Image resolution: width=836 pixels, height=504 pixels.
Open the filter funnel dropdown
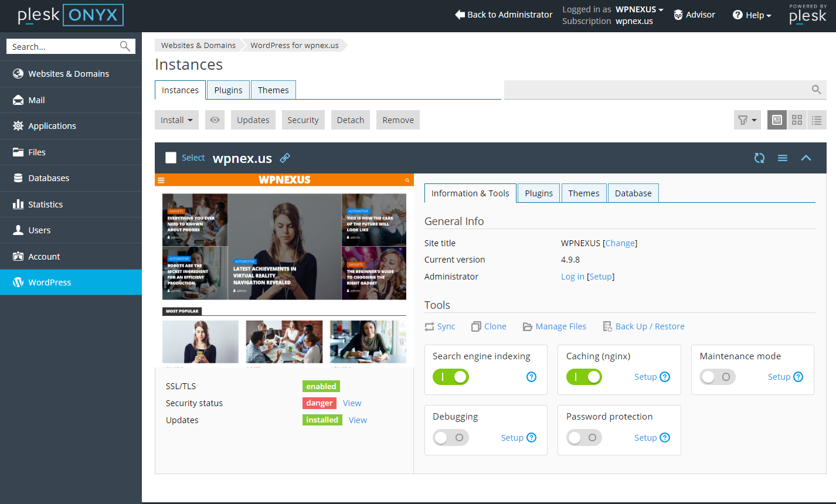(x=747, y=120)
